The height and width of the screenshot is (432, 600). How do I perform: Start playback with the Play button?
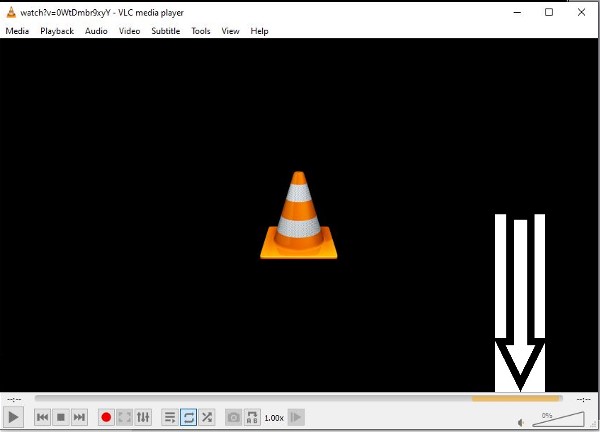coord(13,417)
